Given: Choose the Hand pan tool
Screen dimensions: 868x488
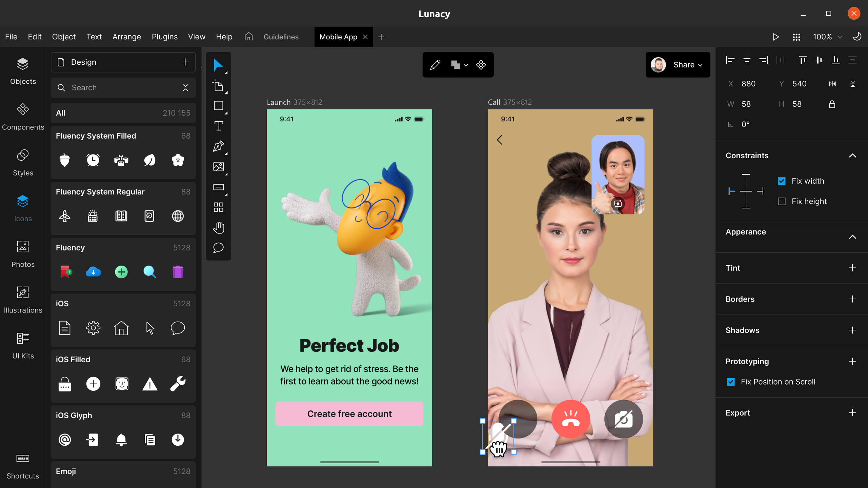Looking at the screenshot, I should (x=219, y=228).
